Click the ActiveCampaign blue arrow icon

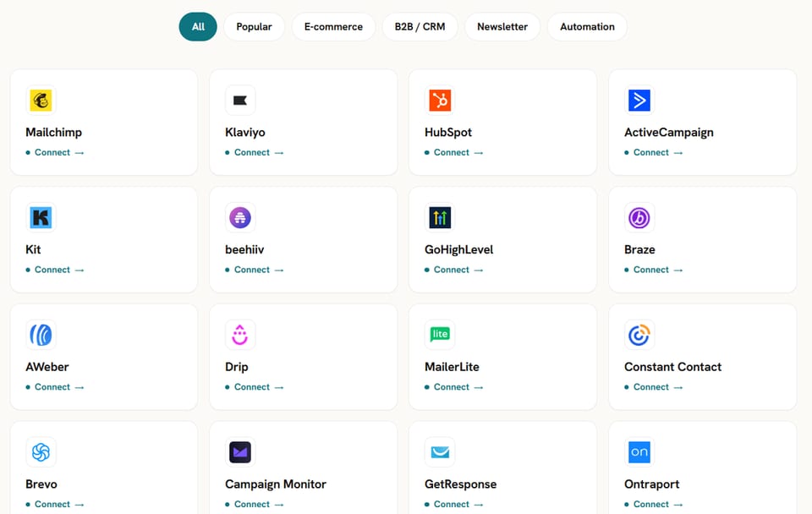(639, 101)
